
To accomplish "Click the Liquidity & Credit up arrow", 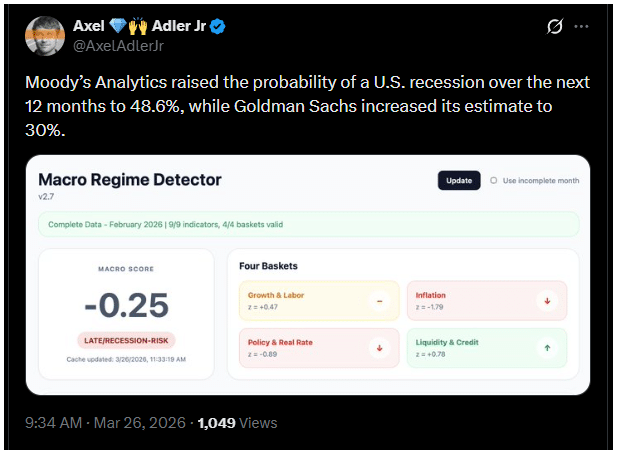I will click(546, 348).
